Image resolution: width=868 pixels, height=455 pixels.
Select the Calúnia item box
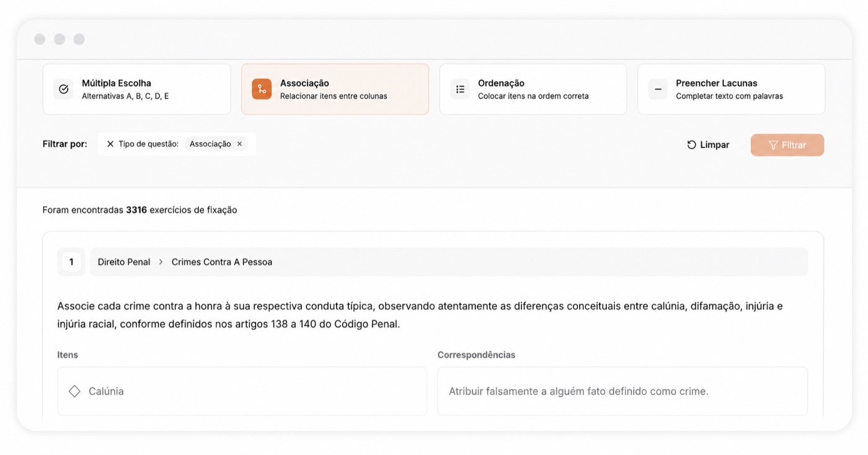click(x=242, y=391)
